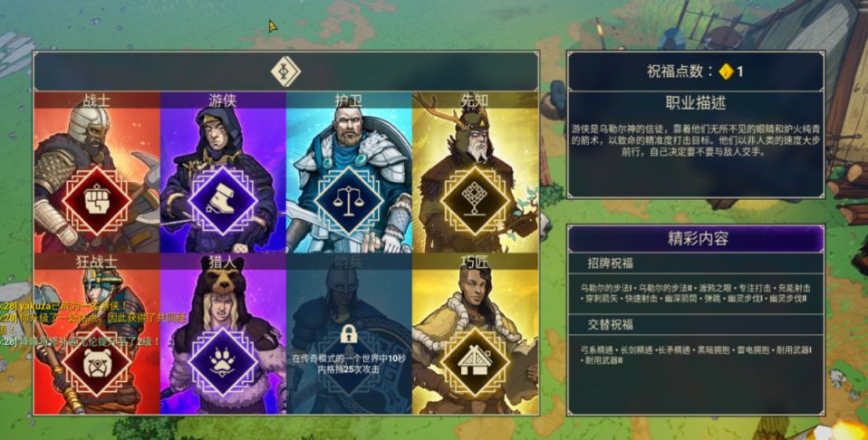This screenshot has width=868, height=440.
Task: Click the 祝福点数 counter
Action: click(x=695, y=72)
